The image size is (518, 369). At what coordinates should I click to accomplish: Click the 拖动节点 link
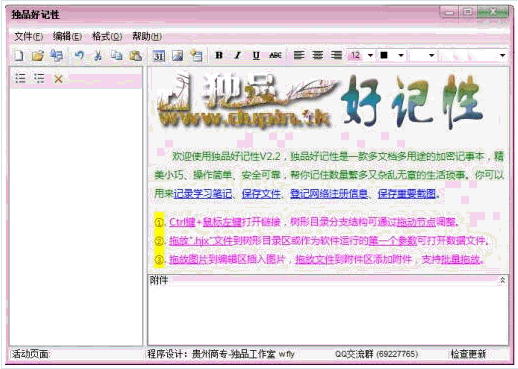pyautogui.click(x=416, y=222)
